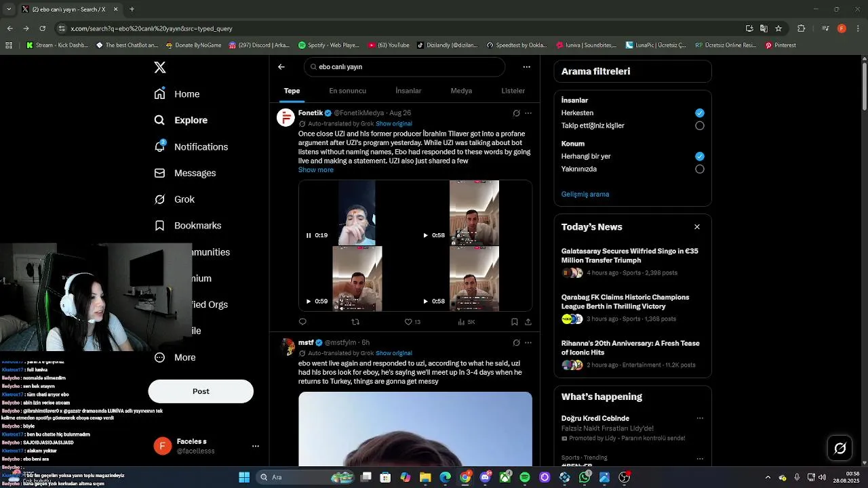Expand the Fonetik post with Show more
868x488 pixels.
pyautogui.click(x=316, y=170)
